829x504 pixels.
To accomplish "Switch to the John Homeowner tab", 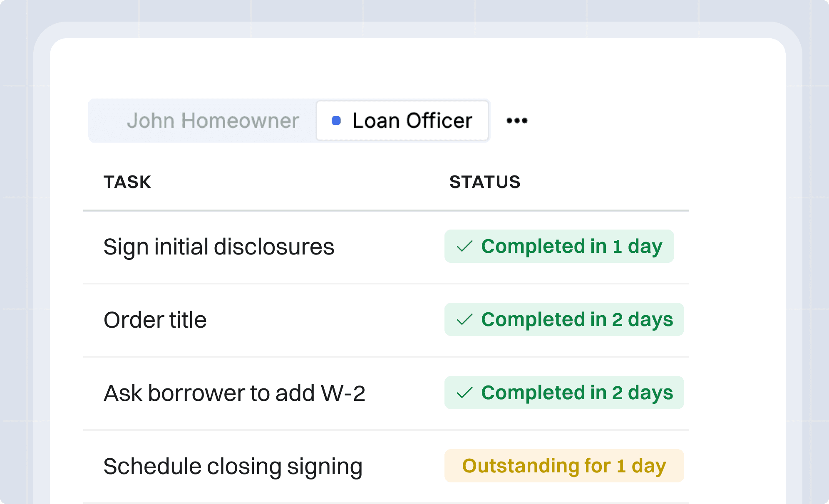I will point(213,121).
